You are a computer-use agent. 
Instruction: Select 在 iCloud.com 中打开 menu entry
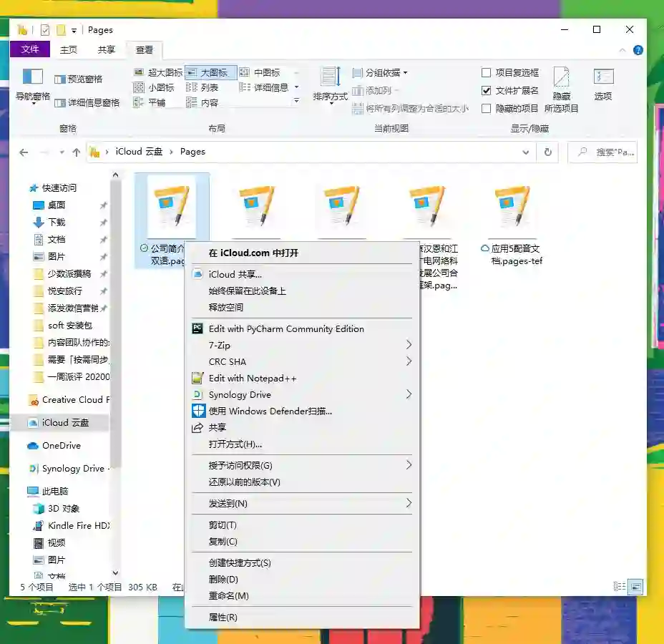click(301, 253)
